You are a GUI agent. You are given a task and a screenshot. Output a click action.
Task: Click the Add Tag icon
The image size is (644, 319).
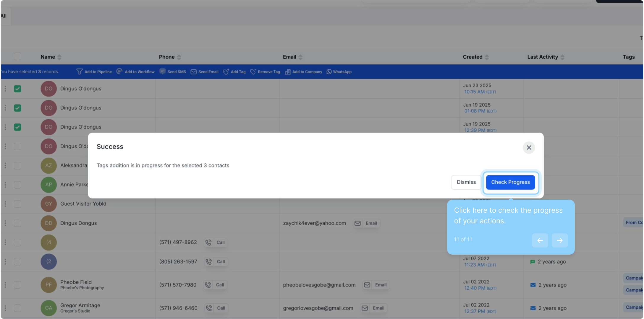click(x=226, y=72)
